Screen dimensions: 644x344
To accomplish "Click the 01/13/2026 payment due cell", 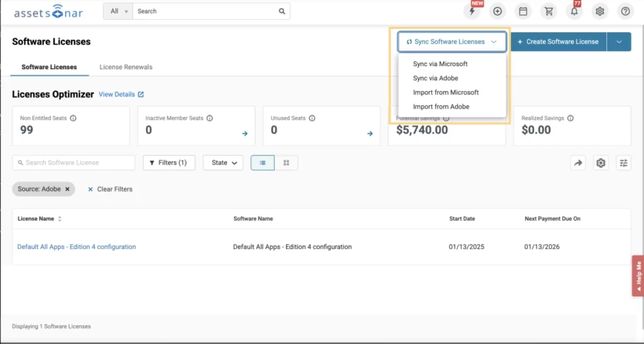I will click(541, 247).
